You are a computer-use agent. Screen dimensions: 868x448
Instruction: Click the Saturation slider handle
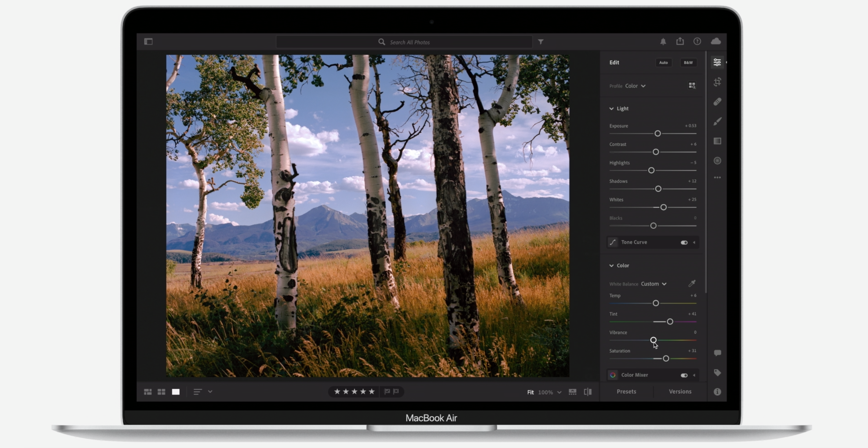pyautogui.click(x=666, y=358)
